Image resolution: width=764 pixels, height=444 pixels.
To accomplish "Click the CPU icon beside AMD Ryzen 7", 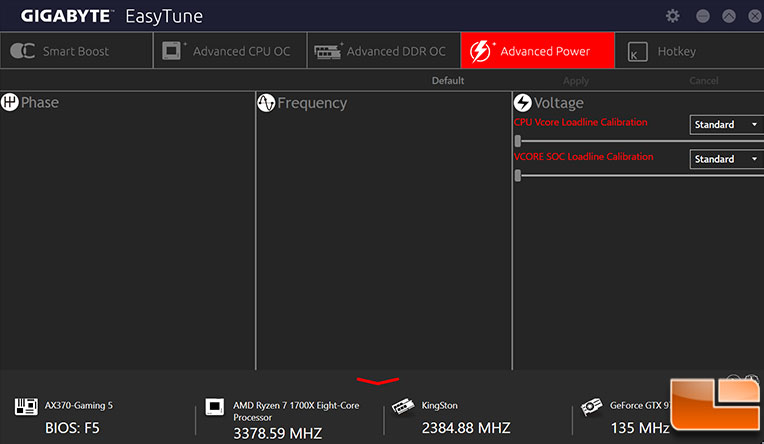I will [214, 407].
